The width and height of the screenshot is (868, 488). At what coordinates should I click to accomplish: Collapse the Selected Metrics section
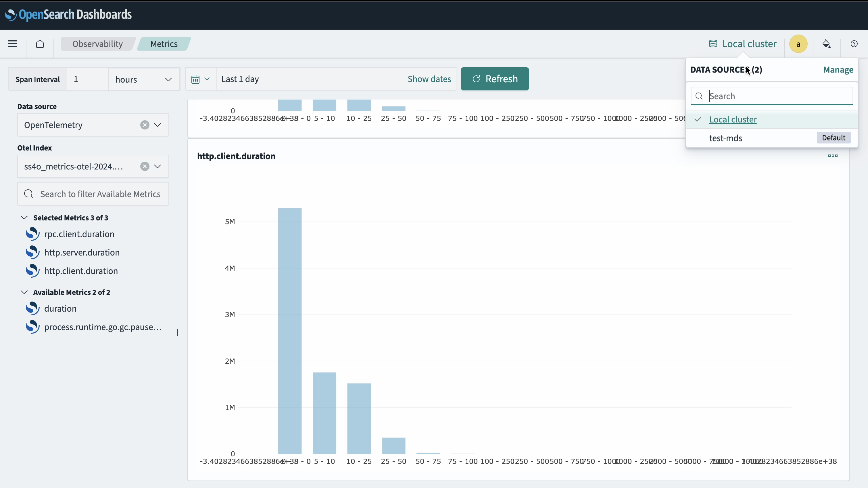coord(24,218)
